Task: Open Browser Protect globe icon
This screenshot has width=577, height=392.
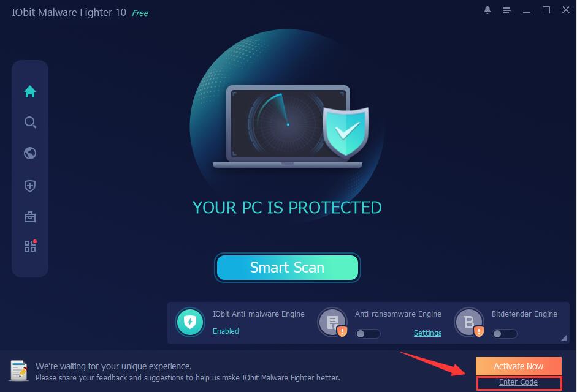Action: (30, 153)
